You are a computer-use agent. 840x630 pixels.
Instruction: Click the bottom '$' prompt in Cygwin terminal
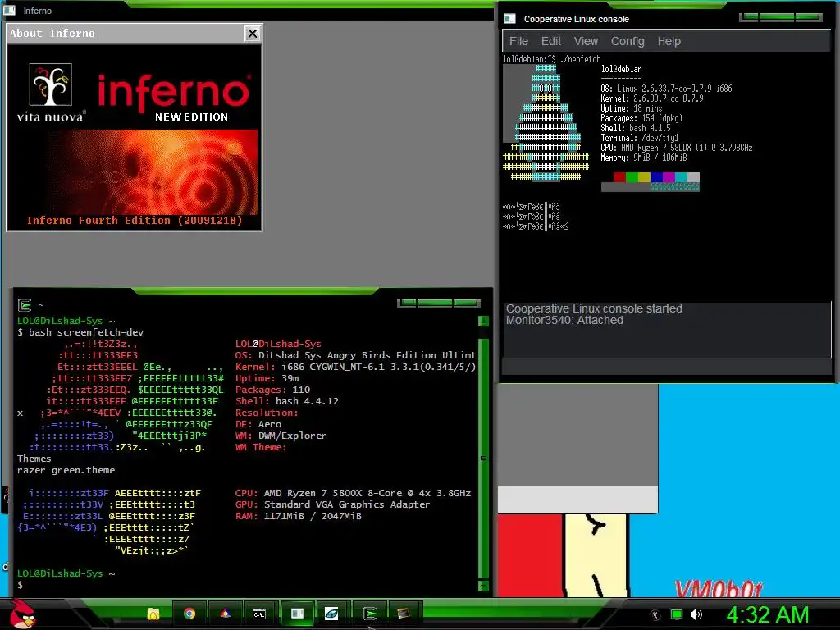pos(20,585)
